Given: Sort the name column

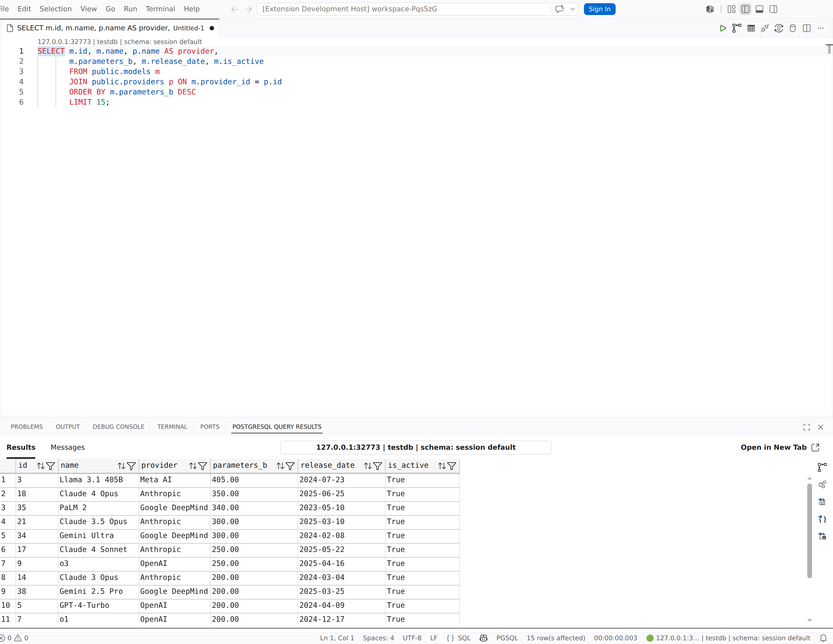Looking at the screenshot, I should click(122, 466).
